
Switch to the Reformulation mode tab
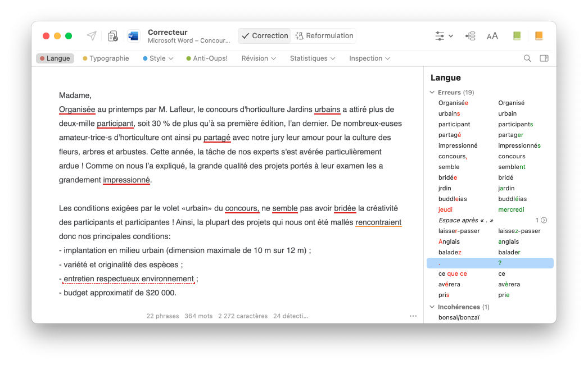tap(324, 36)
